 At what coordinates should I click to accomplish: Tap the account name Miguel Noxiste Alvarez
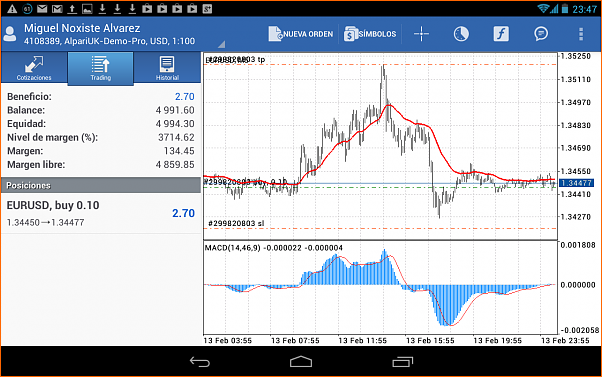click(82, 28)
